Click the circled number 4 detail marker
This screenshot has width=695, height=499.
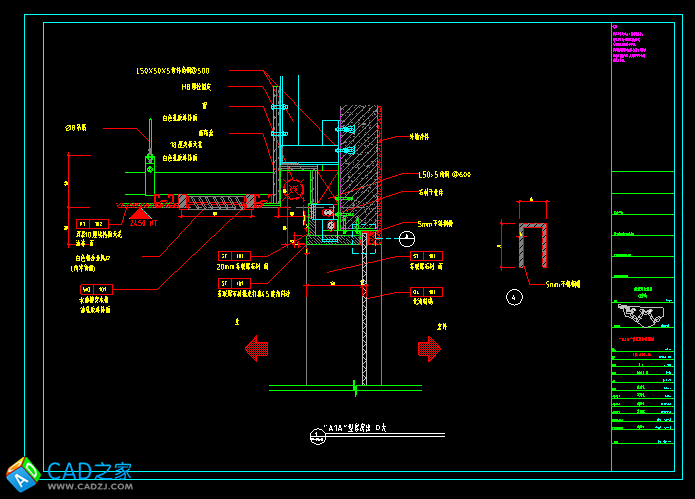(x=514, y=297)
